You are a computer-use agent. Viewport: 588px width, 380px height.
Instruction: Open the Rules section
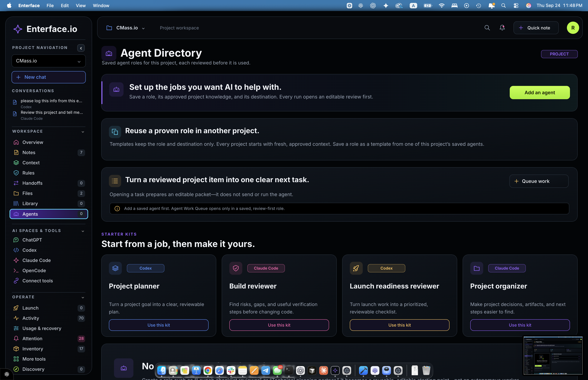(48, 173)
